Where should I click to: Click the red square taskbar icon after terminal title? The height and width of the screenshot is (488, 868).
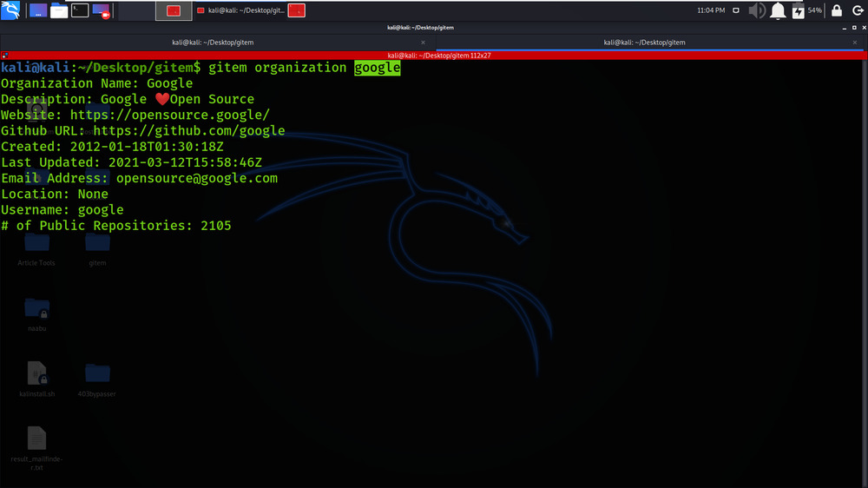click(297, 10)
